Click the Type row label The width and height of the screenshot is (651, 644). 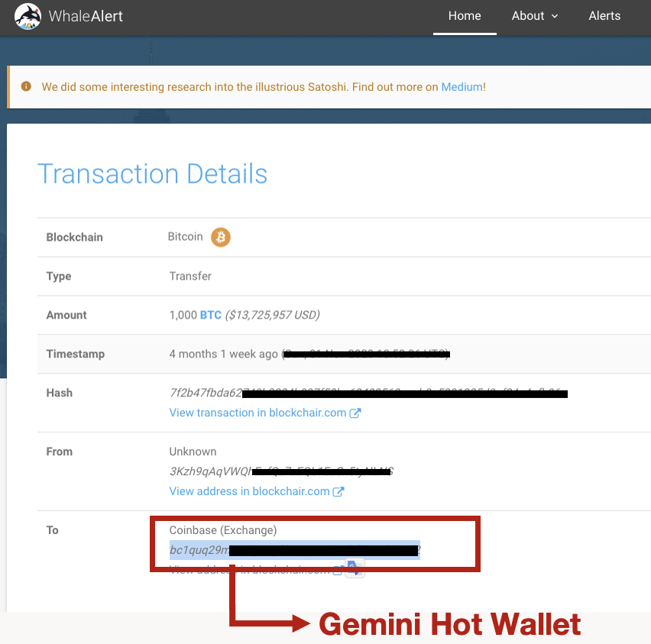pyautogui.click(x=59, y=277)
